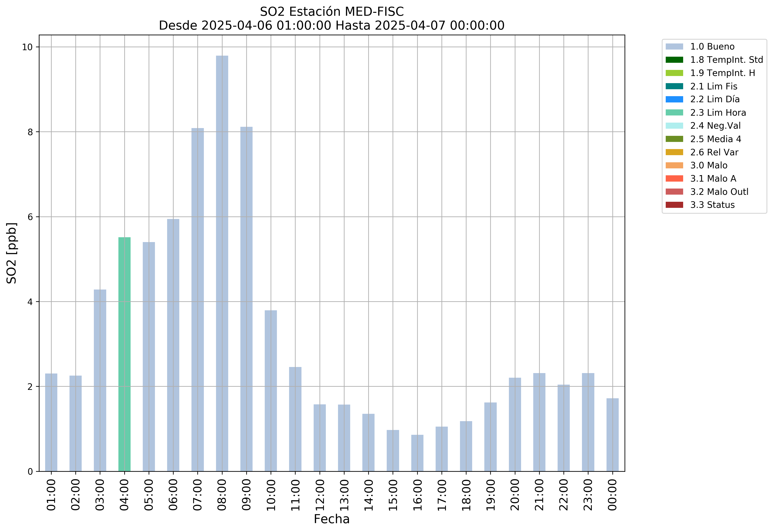Click the 06:00 bar
773x532 pixels.
pos(173,345)
